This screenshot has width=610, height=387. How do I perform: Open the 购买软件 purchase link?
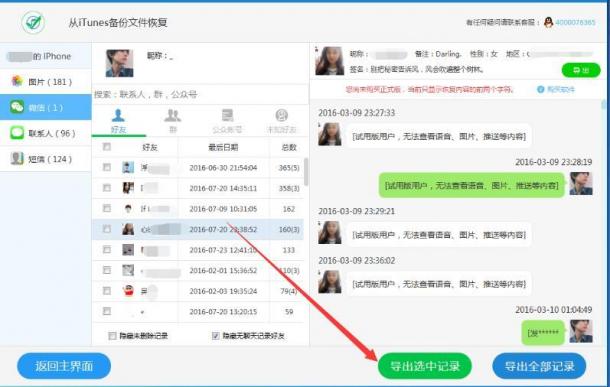click(561, 89)
